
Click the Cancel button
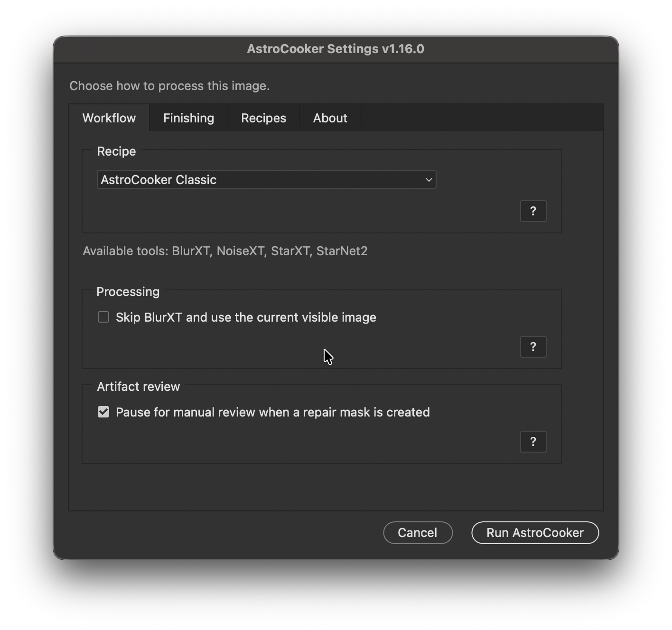(x=418, y=533)
